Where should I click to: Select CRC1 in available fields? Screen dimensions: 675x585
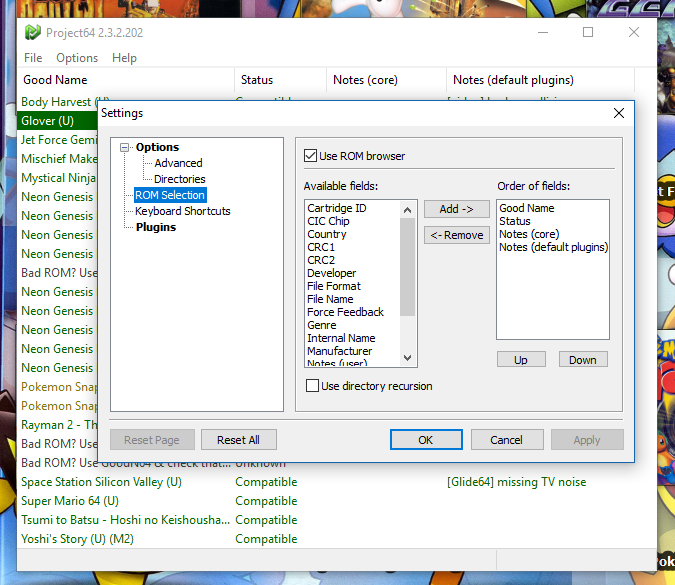tap(321, 247)
